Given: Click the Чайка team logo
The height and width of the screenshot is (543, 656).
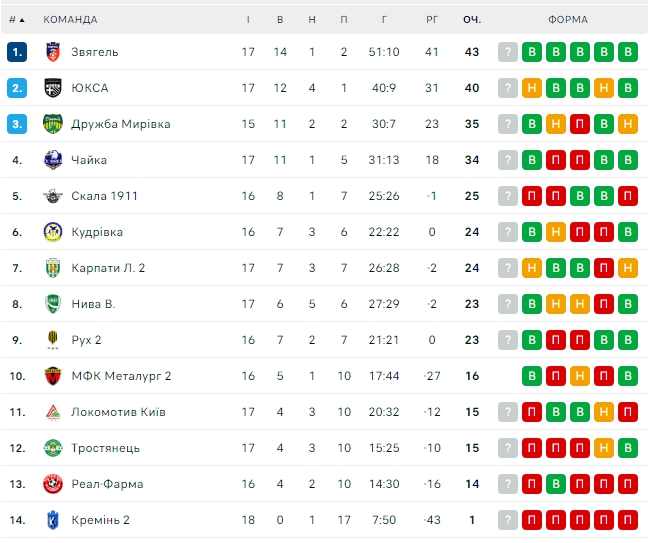Looking at the screenshot, I should coord(54,160).
